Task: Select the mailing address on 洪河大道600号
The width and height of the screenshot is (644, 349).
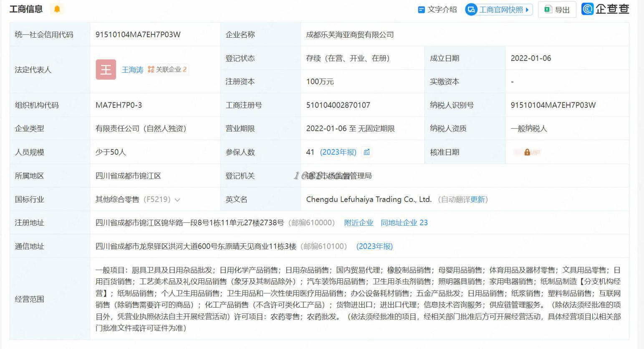Action: click(196, 246)
